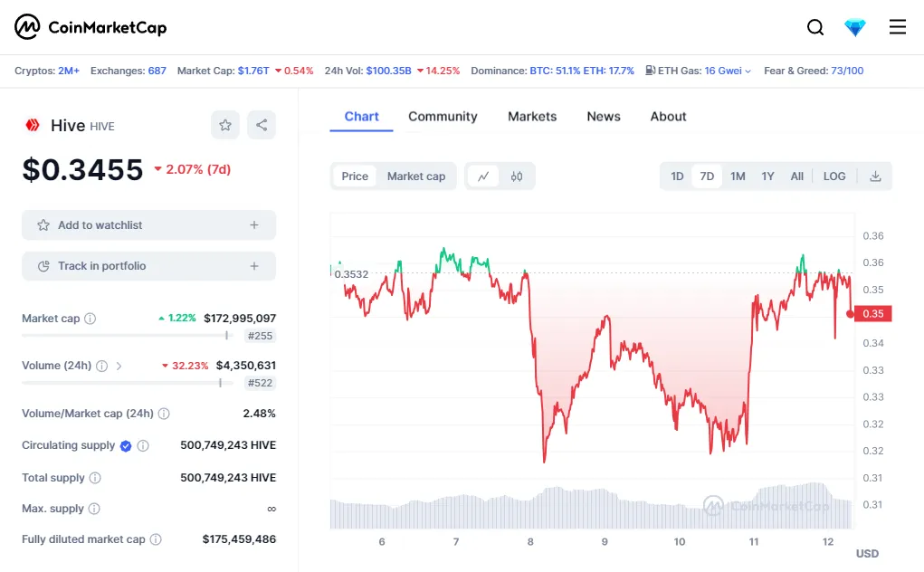
Task: Click the Fully diluted market cap info icon
Action: (x=156, y=539)
